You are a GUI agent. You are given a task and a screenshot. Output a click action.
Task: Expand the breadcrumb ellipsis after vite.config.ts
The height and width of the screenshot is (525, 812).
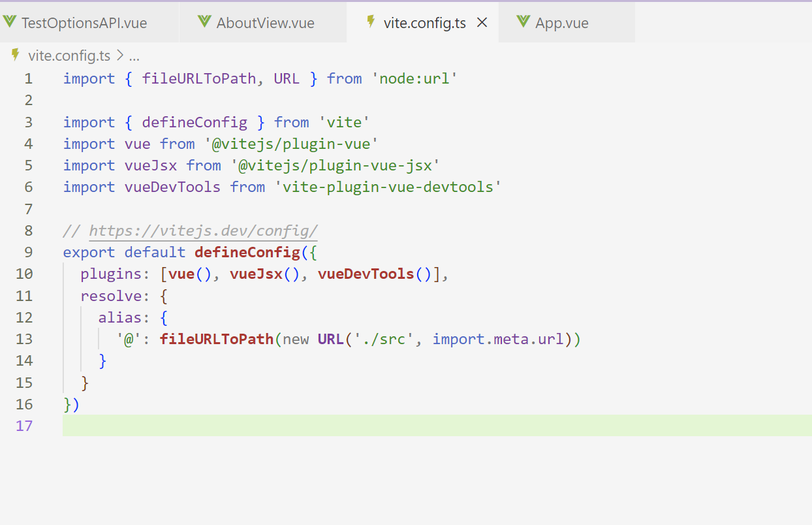tap(134, 56)
